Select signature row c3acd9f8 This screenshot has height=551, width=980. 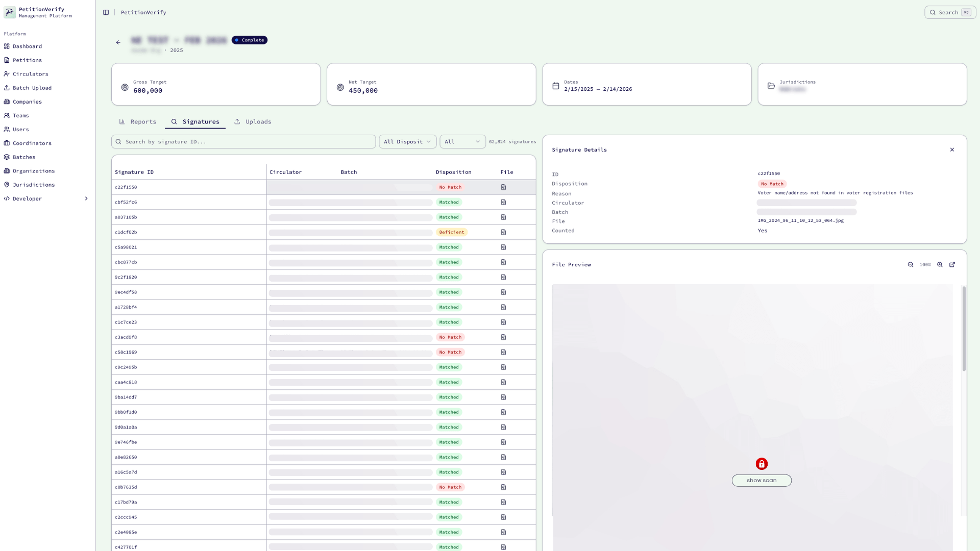point(126,337)
